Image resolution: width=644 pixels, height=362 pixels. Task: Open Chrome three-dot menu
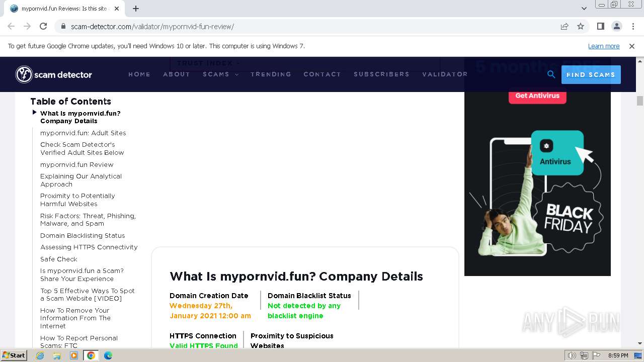click(632, 26)
